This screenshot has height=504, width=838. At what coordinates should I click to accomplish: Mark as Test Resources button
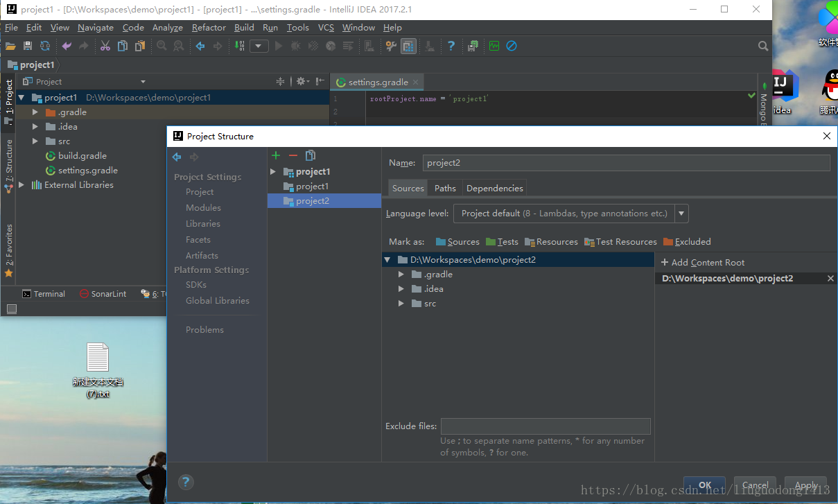coord(620,242)
